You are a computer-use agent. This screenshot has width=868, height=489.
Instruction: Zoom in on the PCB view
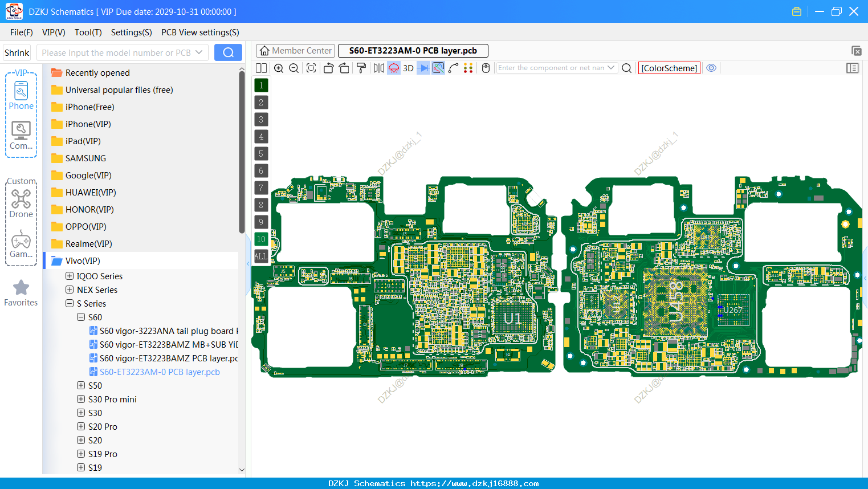coord(279,68)
